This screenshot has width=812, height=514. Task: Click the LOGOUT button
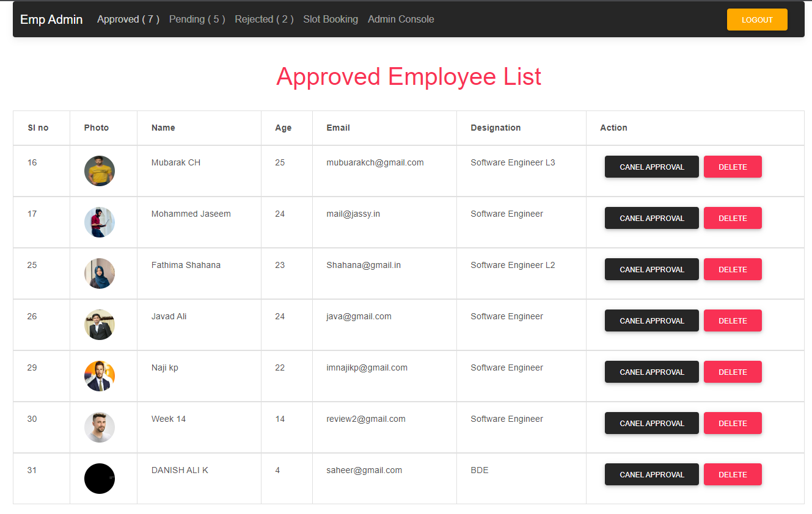coord(757,19)
